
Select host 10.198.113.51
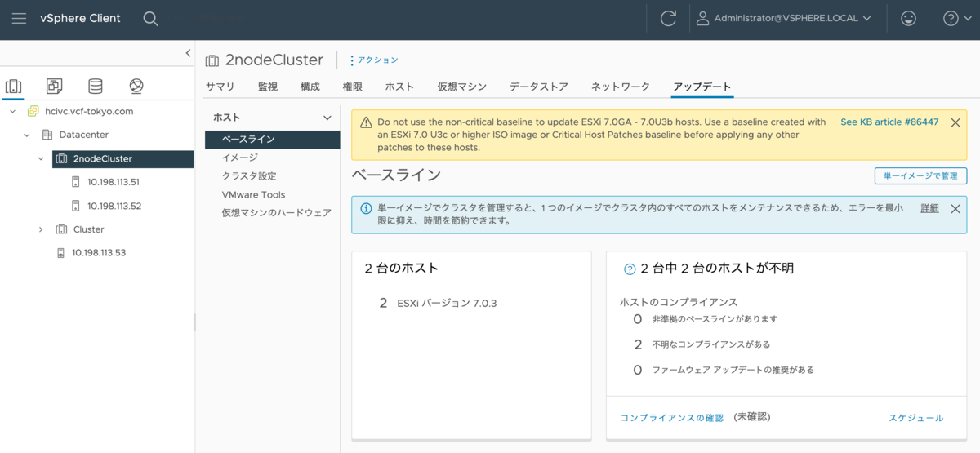pyautogui.click(x=114, y=182)
